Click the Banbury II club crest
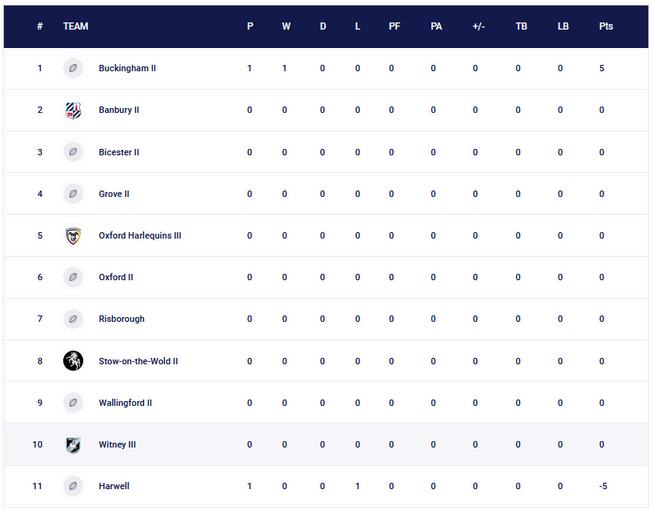The width and height of the screenshot is (653, 514). click(73, 110)
